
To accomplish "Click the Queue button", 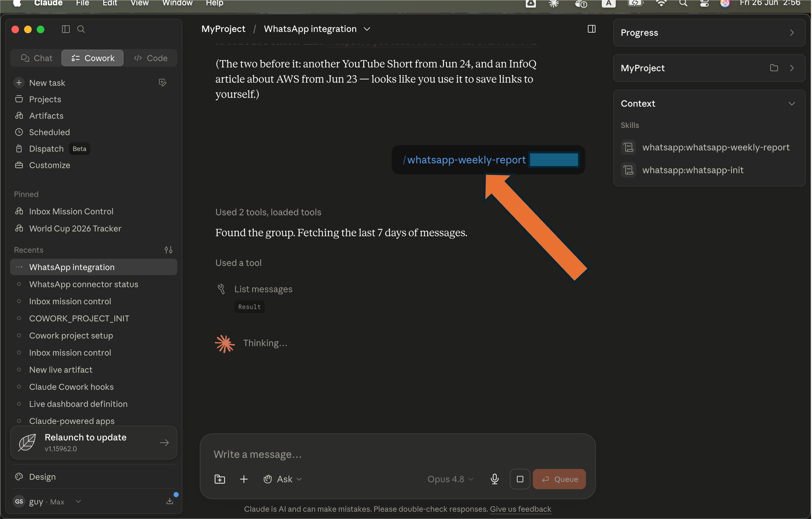I will coord(559,479).
